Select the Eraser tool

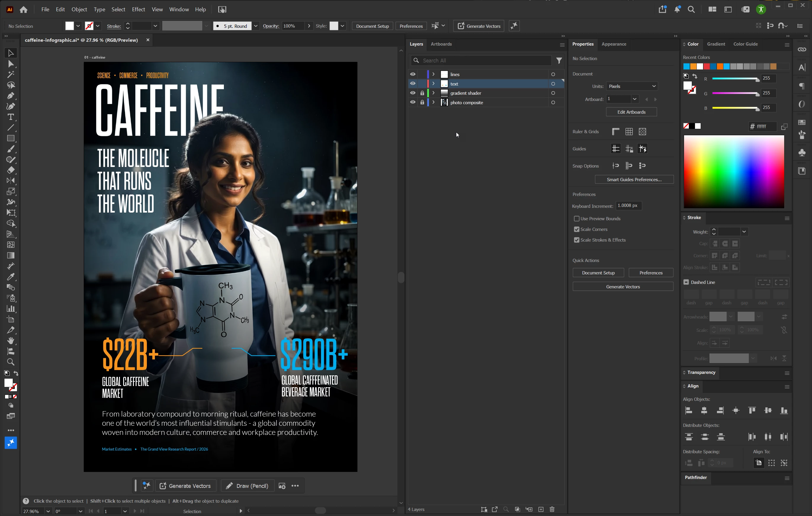point(10,170)
